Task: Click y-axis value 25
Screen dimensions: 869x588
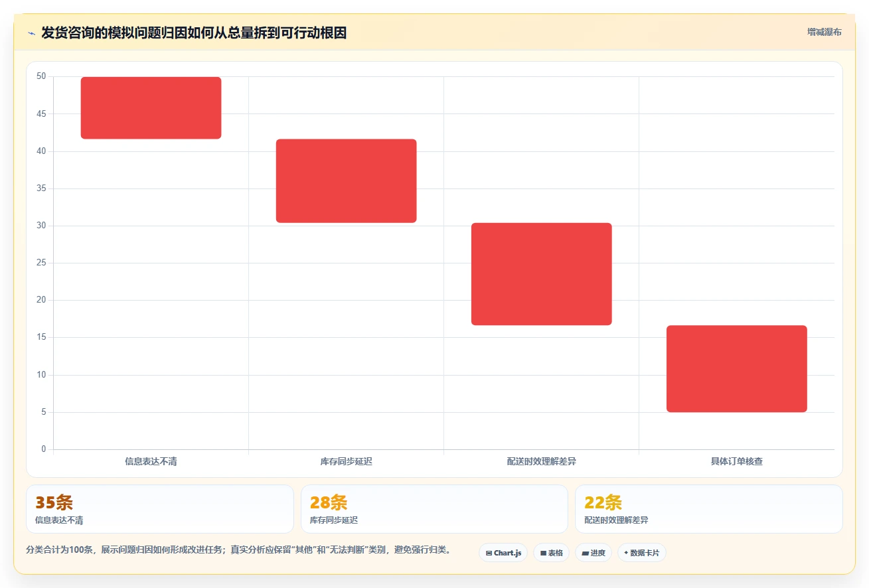Action: [41, 263]
